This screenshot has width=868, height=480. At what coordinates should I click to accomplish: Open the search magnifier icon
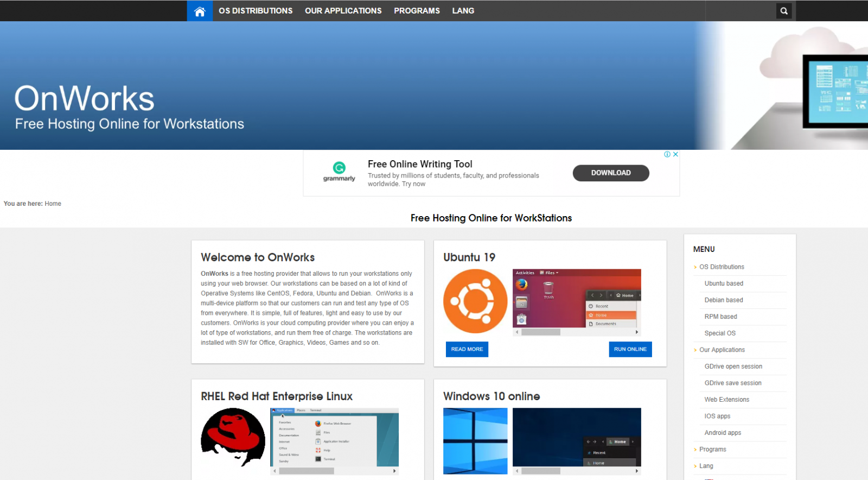tap(784, 11)
